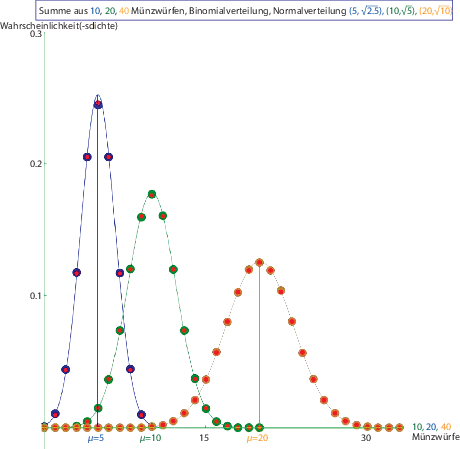The height and width of the screenshot is (449, 460).
Task: Click the orange "40" in the title
Action: pos(124,11)
